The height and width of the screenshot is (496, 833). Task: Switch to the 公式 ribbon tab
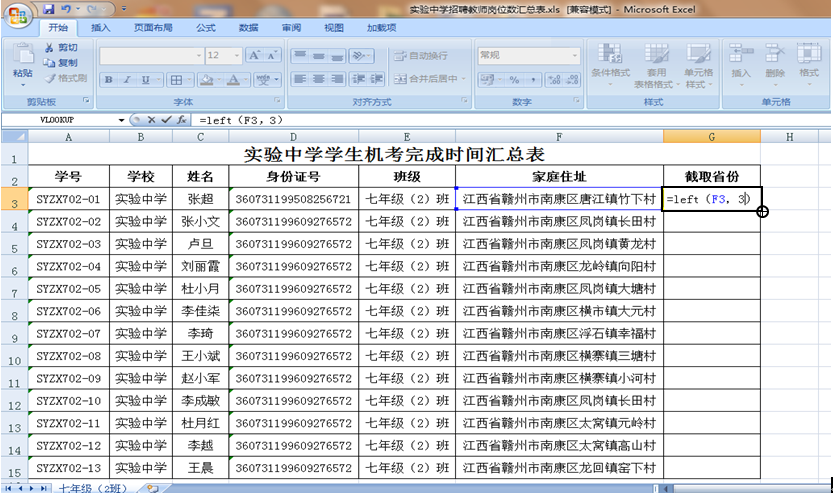tap(206, 28)
